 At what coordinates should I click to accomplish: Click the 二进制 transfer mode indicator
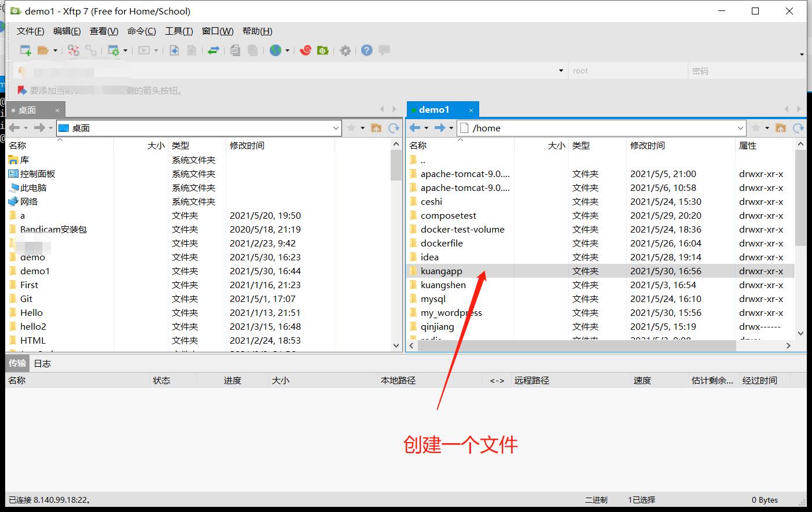(x=596, y=500)
